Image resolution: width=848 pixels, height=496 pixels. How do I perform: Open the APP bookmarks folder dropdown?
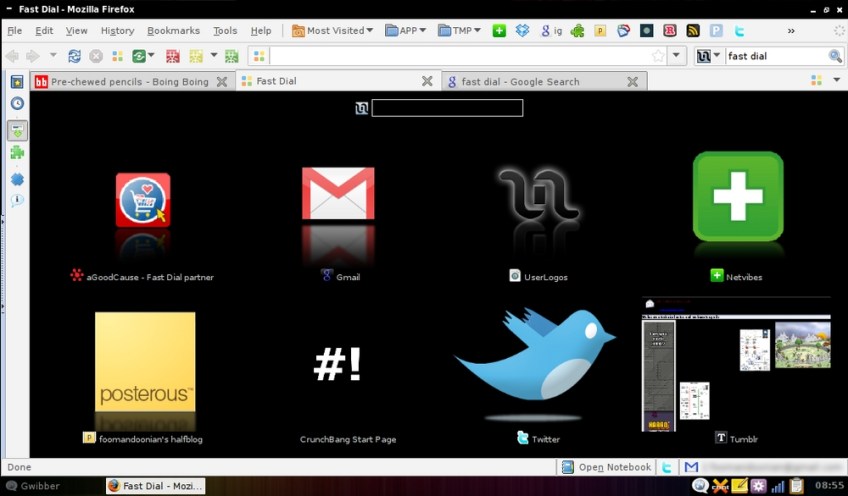[x=405, y=31]
